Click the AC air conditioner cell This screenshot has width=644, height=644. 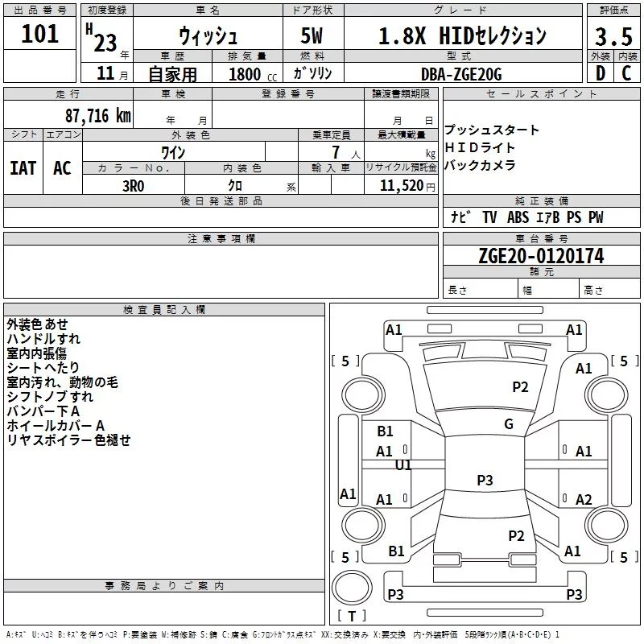pyautogui.click(x=63, y=167)
